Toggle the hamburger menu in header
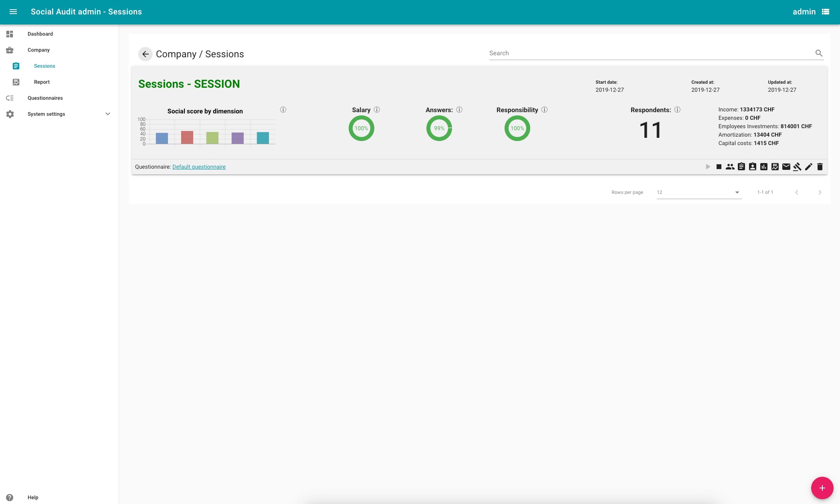The width and height of the screenshot is (840, 504). (13, 12)
